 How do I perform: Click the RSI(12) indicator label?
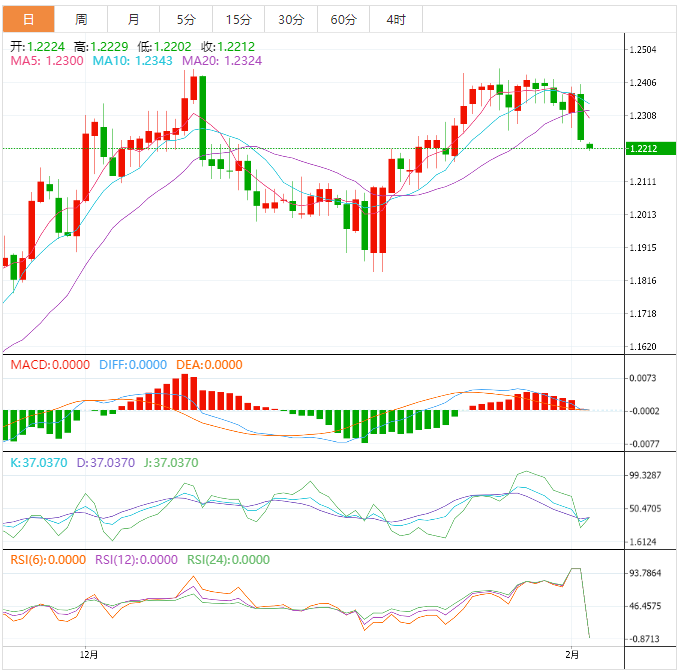(x=137, y=560)
